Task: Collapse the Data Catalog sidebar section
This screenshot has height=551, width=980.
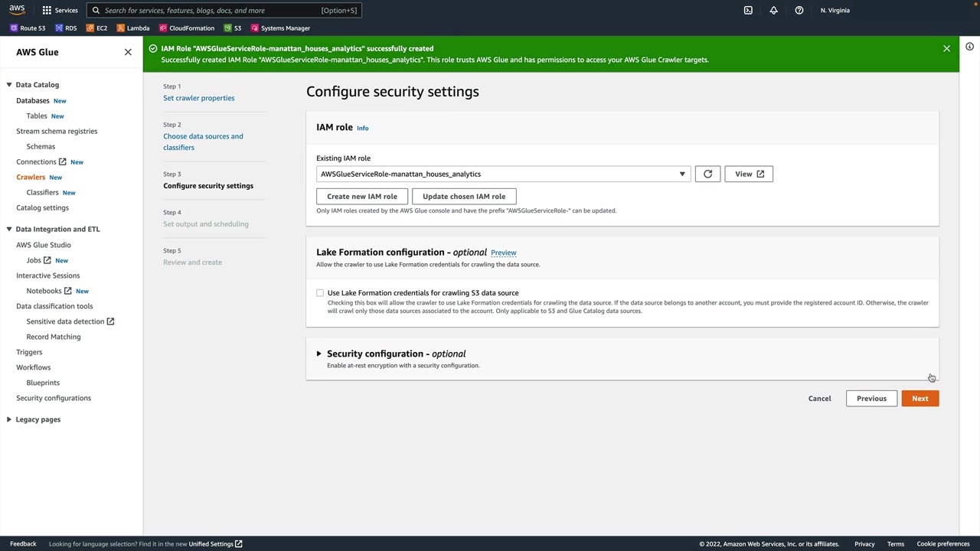Action: click(x=9, y=85)
